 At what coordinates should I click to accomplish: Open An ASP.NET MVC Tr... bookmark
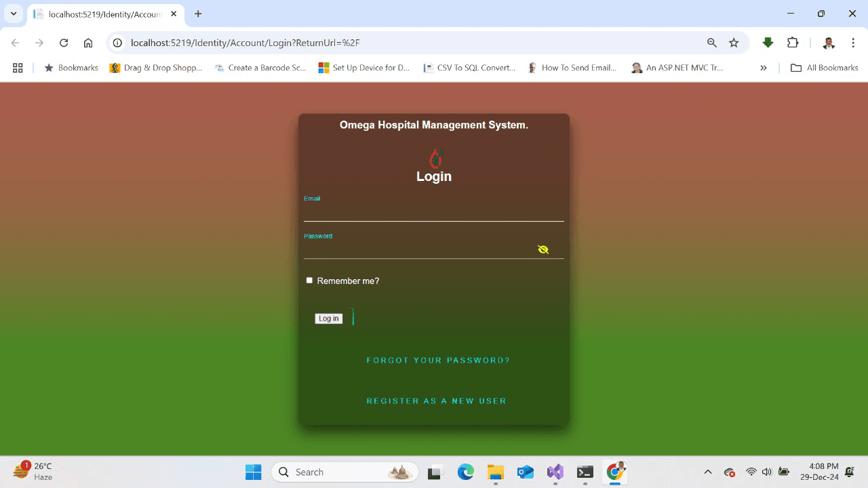pos(677,68)
